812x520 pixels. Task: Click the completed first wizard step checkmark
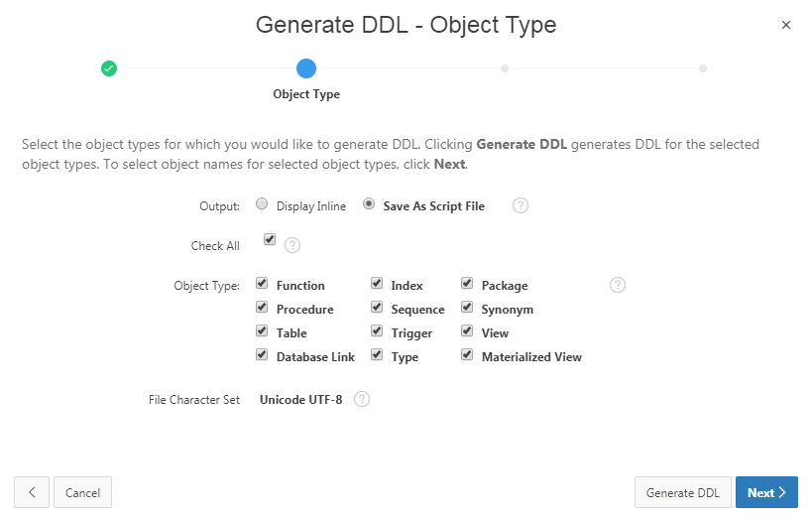[x=109, y=68]
